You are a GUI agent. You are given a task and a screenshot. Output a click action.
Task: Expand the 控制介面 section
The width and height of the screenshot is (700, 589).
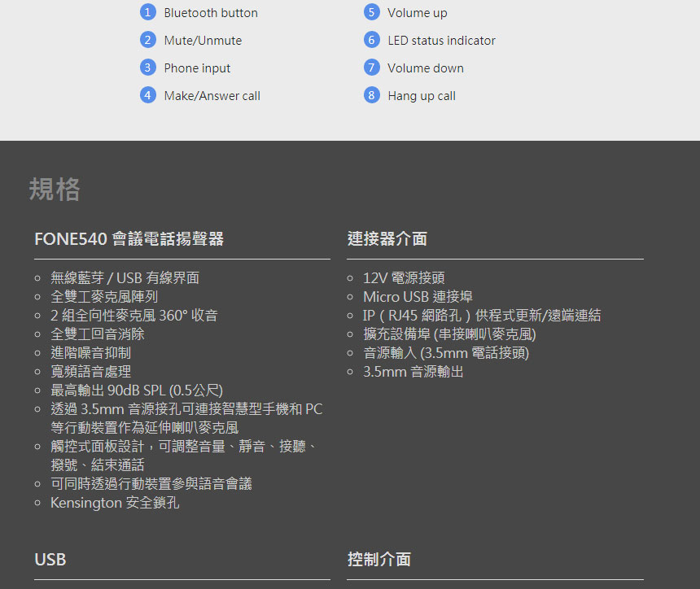(x=380, y=560)
